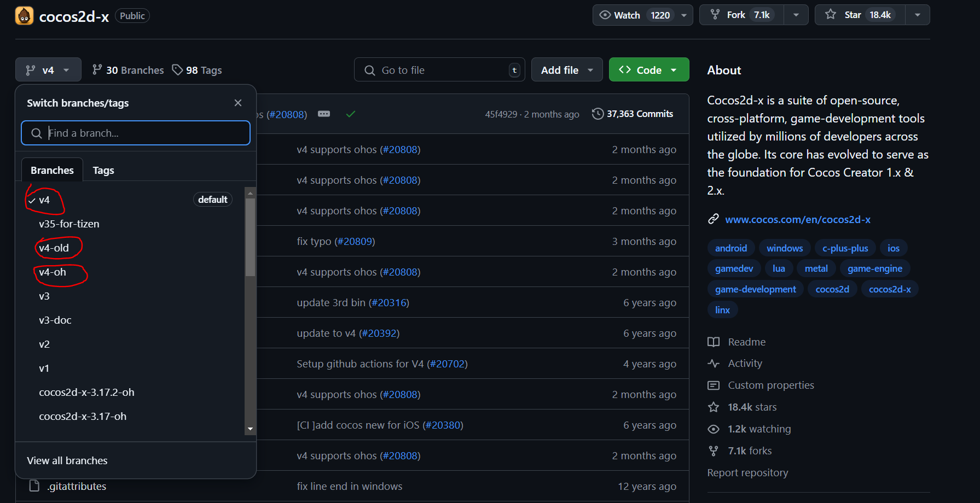Image resolution: width=980 pixels, height=503 pixels.
Task: Open the green Code dropdown
Action: pyautogui.click(x=649, y=69)
